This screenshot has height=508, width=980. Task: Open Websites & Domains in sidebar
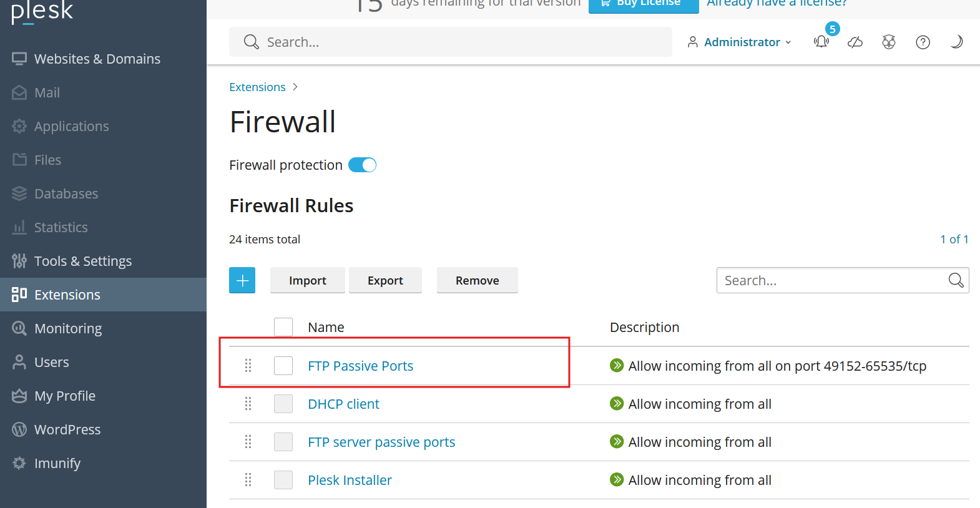tap(103, 59)
